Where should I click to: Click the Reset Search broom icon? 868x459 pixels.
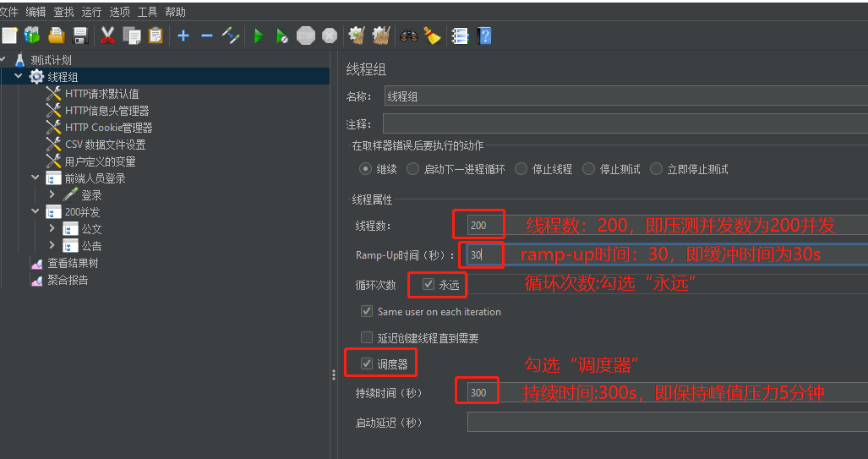(x=433, y=36)
